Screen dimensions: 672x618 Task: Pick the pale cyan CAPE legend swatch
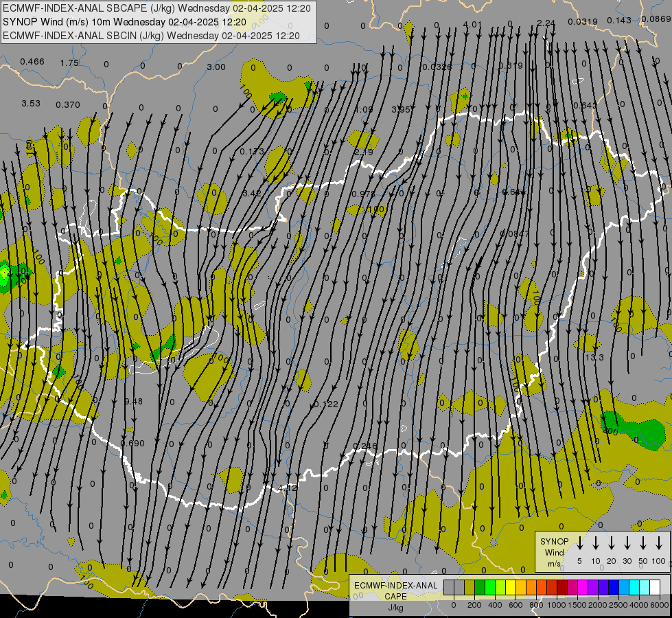pyautogui.click(x=644, y=588)
